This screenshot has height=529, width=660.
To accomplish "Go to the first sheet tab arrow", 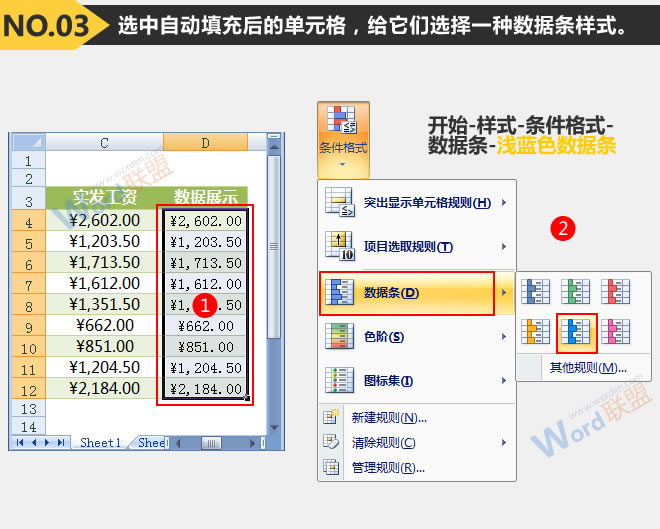I will coord(20,442).
